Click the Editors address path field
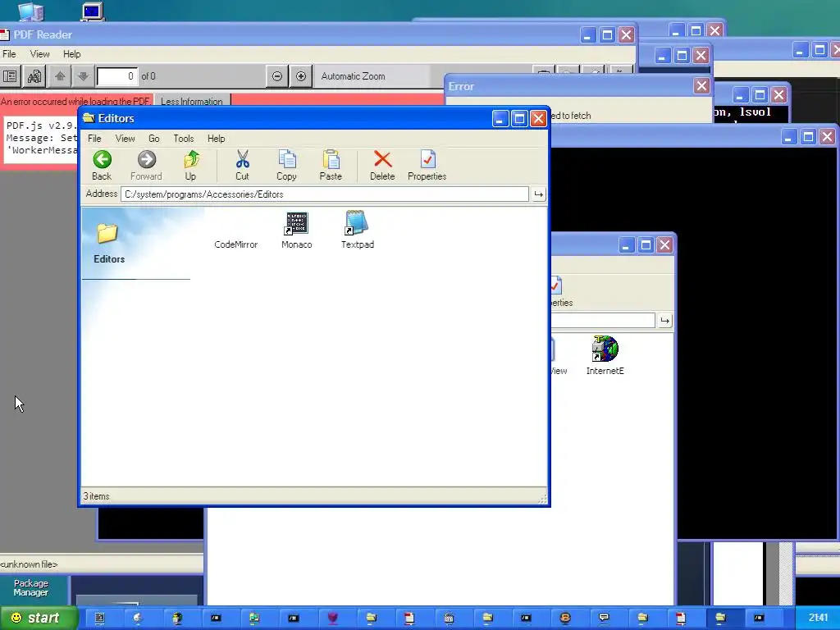Viewport: 840px width, 630px height. pos(325,194)
